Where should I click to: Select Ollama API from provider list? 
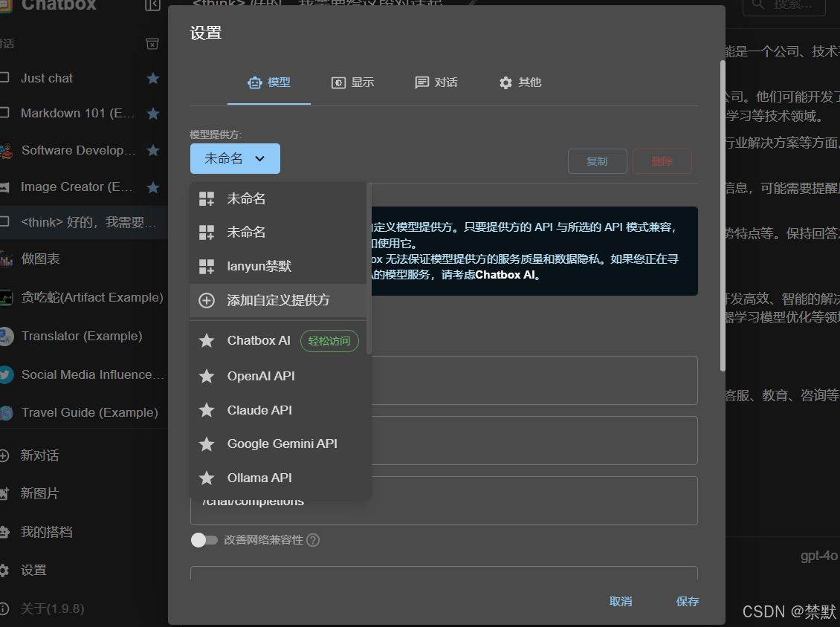point(278,478)
